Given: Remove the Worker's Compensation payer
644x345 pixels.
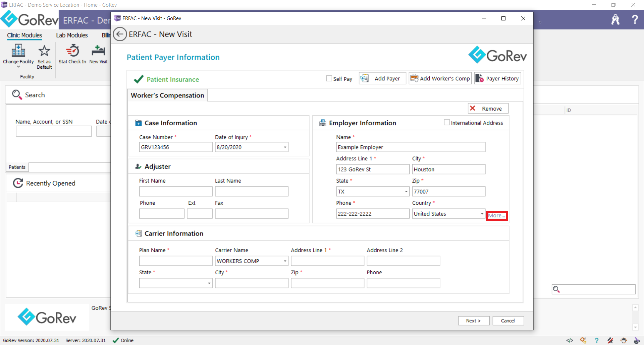Looking at the screenshot, I should coord(488,109).
